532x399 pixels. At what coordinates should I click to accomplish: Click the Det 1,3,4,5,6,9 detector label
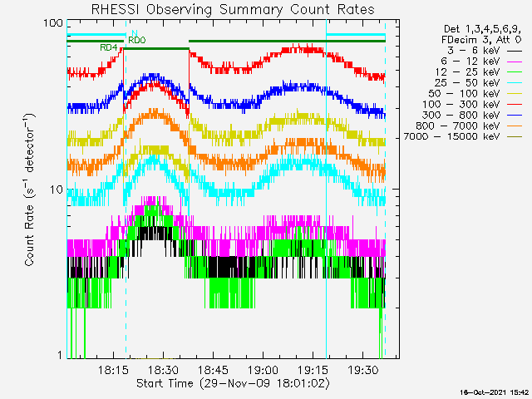(x=482, y=29)
